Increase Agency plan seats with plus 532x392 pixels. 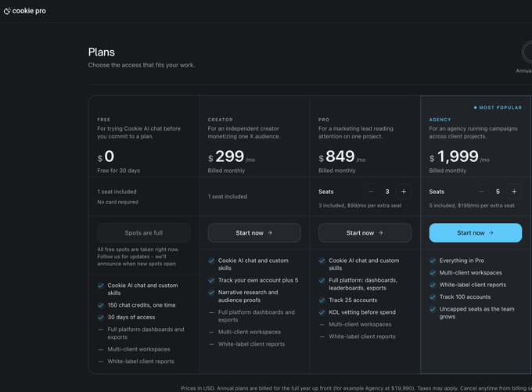pos(514,192)
